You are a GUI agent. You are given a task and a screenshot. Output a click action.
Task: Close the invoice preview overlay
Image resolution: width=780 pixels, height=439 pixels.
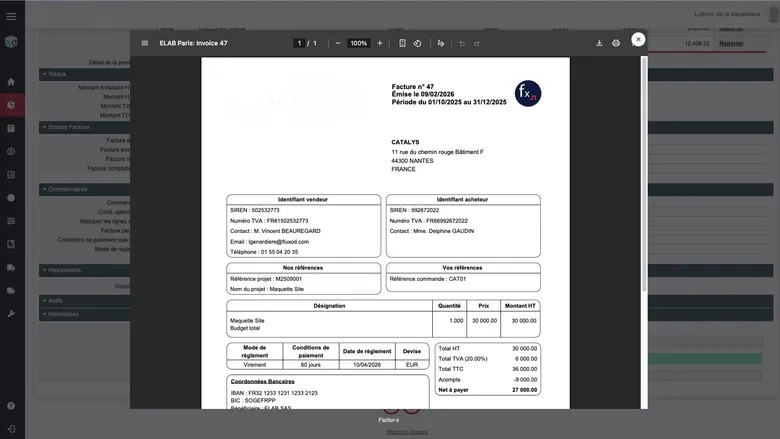point(638,39)
